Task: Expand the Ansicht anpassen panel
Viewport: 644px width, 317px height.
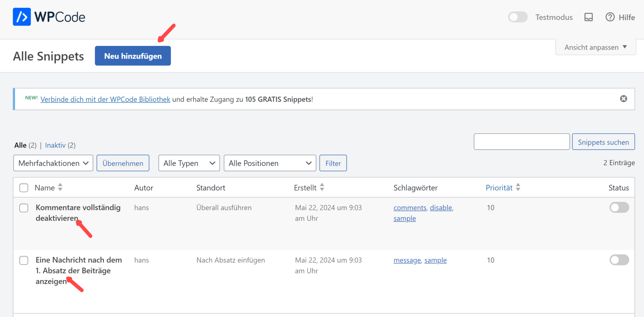Action: pyautogui.click(x=595, y=47)
